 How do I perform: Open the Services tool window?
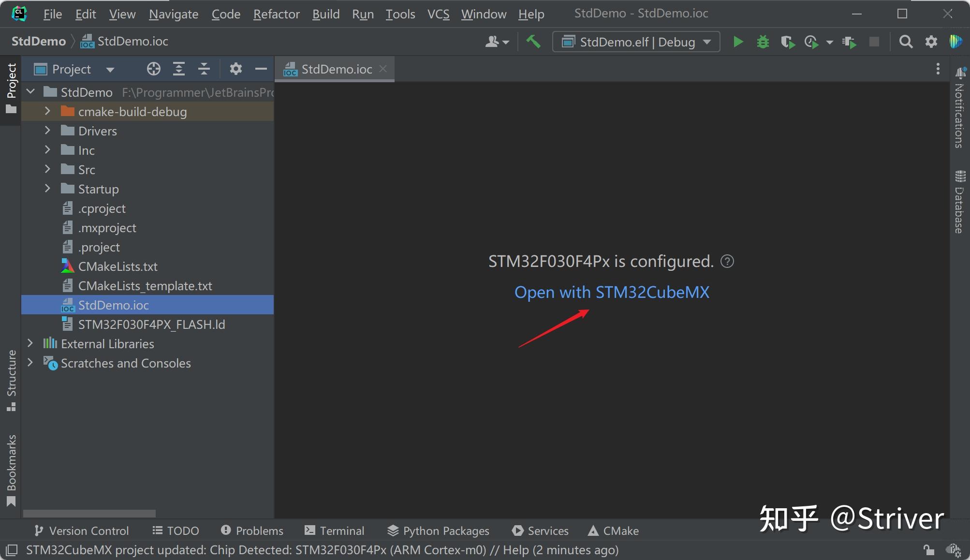[x=540, y=531]
